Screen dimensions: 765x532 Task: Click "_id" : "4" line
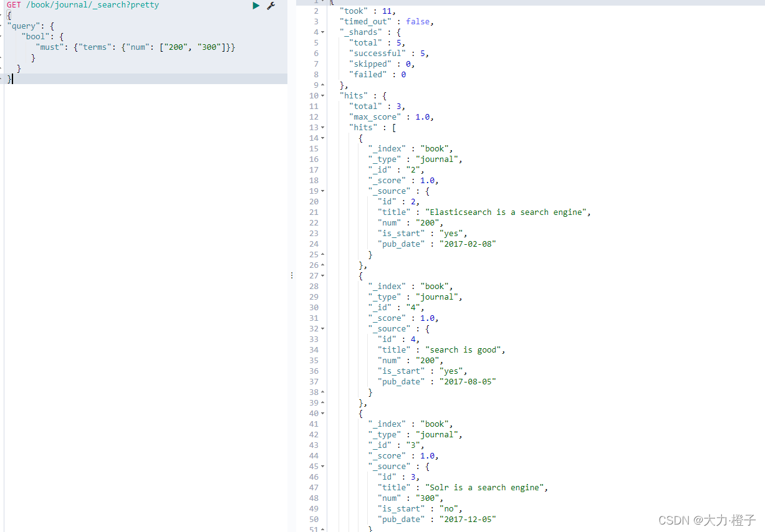(397, 308)
